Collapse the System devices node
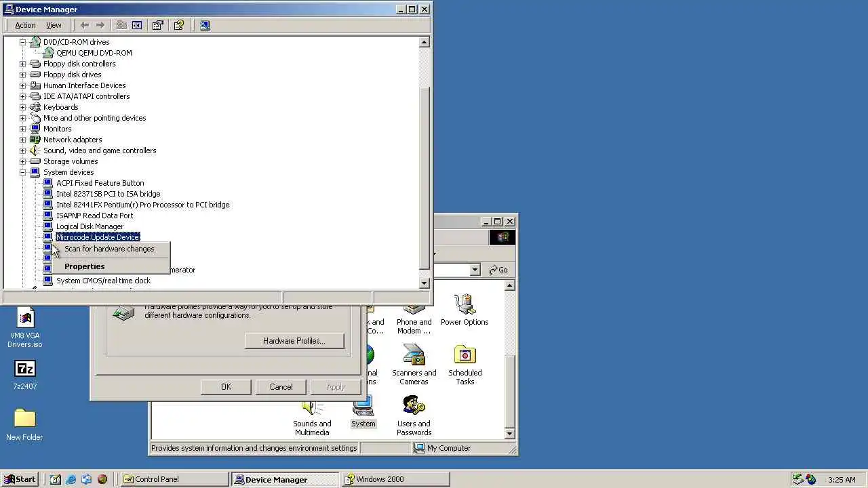Image resolution: width=868 pixels, height=488 pixels. point(22,172)
